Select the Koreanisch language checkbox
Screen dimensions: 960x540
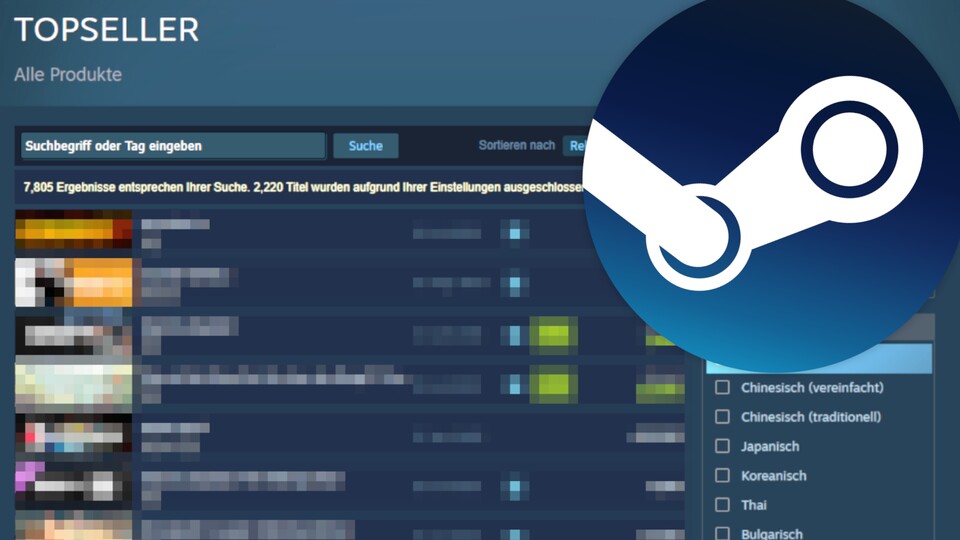click(722, 476)
